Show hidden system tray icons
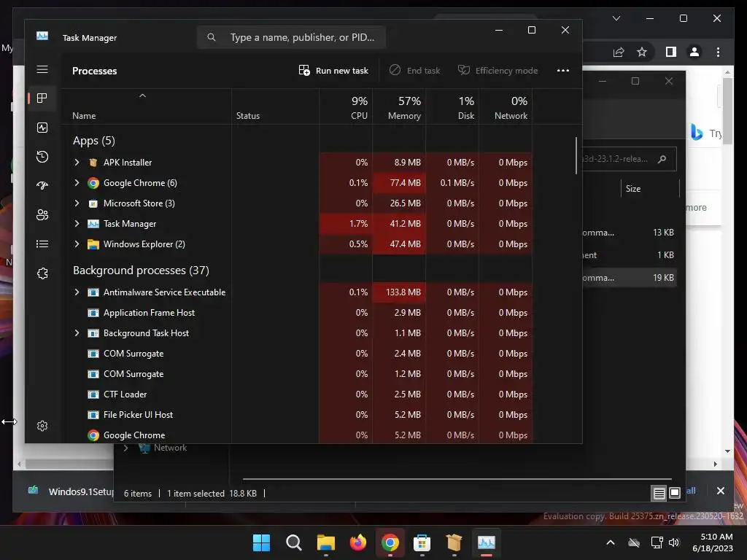The image size is (747, 560). click(611, 542)
